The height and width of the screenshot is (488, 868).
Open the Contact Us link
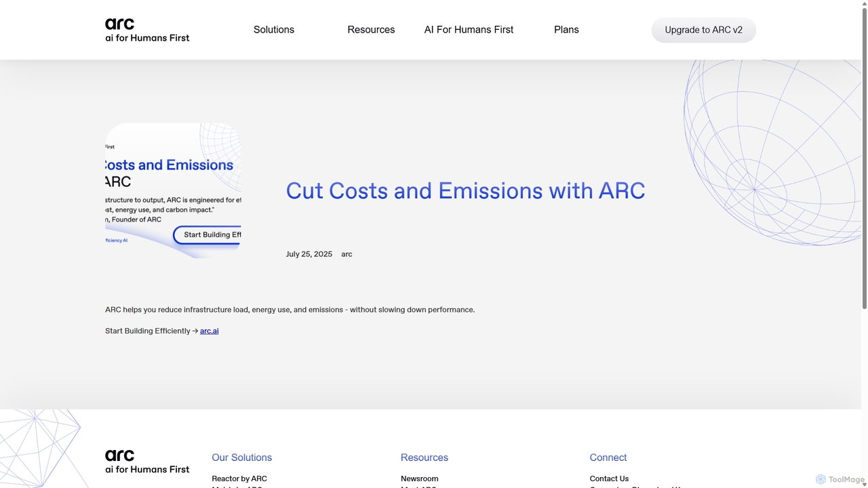[609, 479]
